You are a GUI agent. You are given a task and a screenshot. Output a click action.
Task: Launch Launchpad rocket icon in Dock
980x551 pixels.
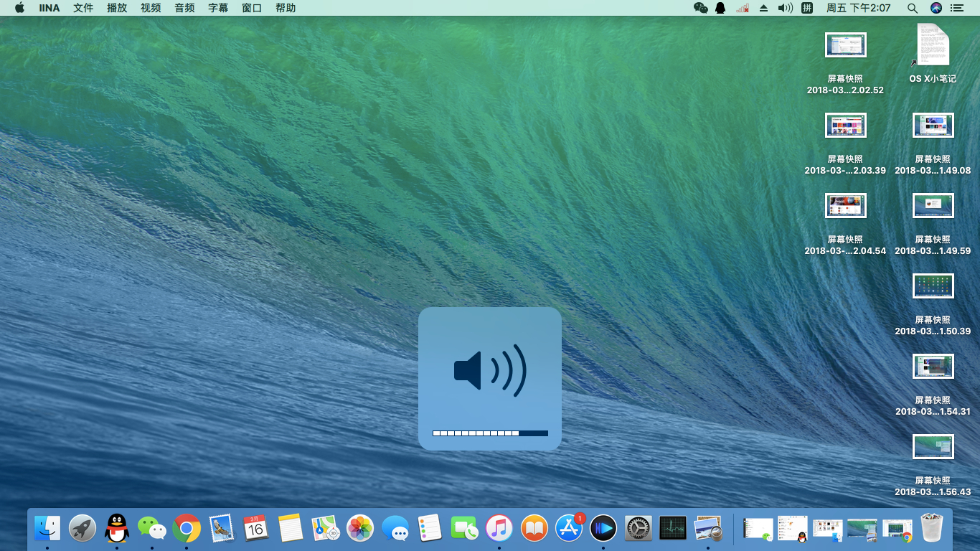click(83, 529)
